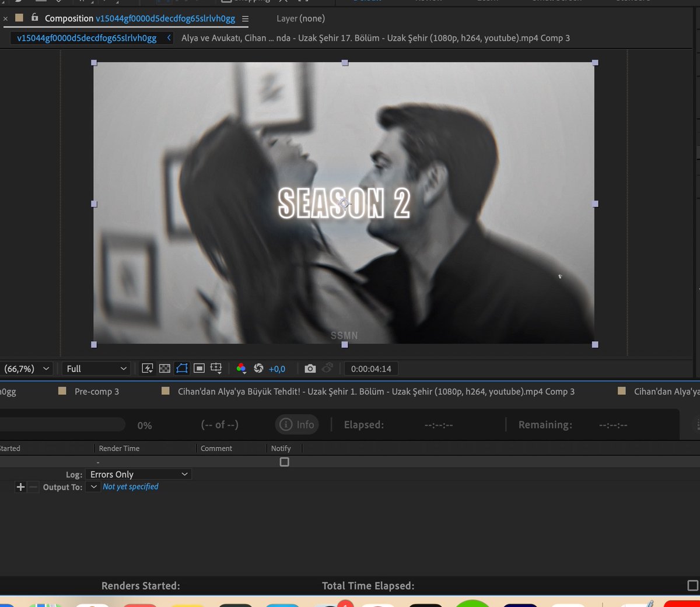The height and width of the screenshot is (607, 700).
Task: Add output module with plus icon
Action: 20,487
